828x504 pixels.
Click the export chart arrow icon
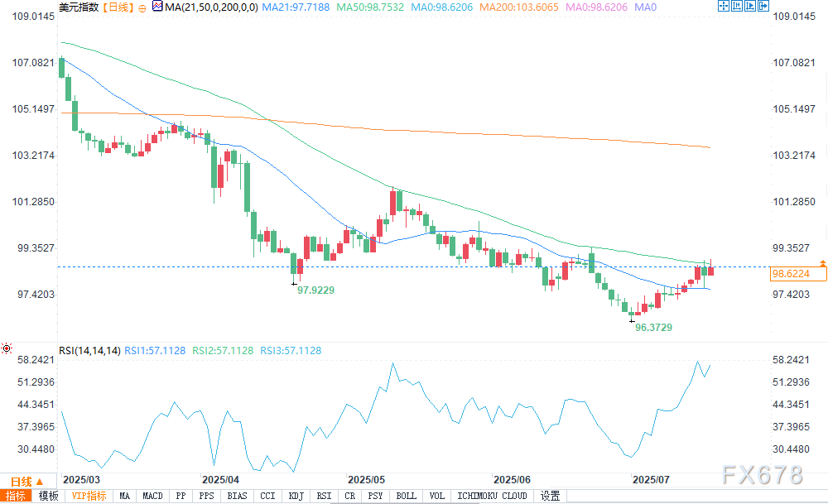763,7
